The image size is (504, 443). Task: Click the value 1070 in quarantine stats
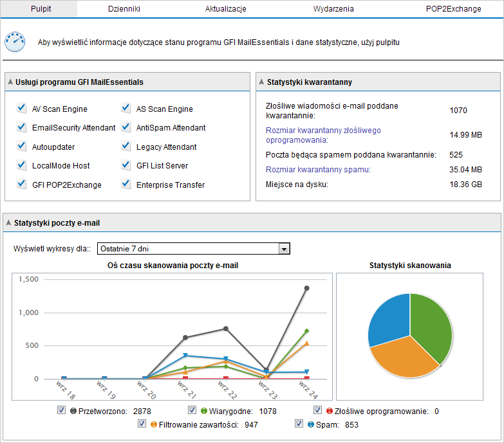[x=458, y=111]
